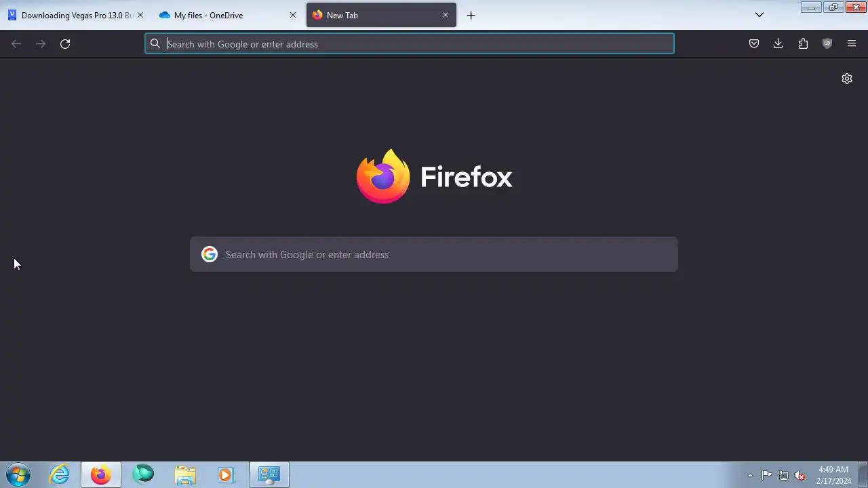Select Firefox in the taskbar
The width and height of the screenshot is (868, 488).
pos(101,474)
